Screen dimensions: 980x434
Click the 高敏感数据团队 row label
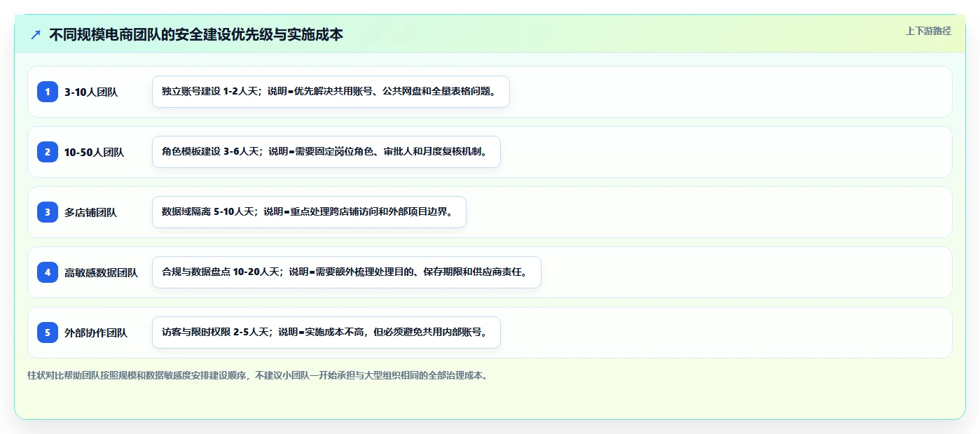101,272
